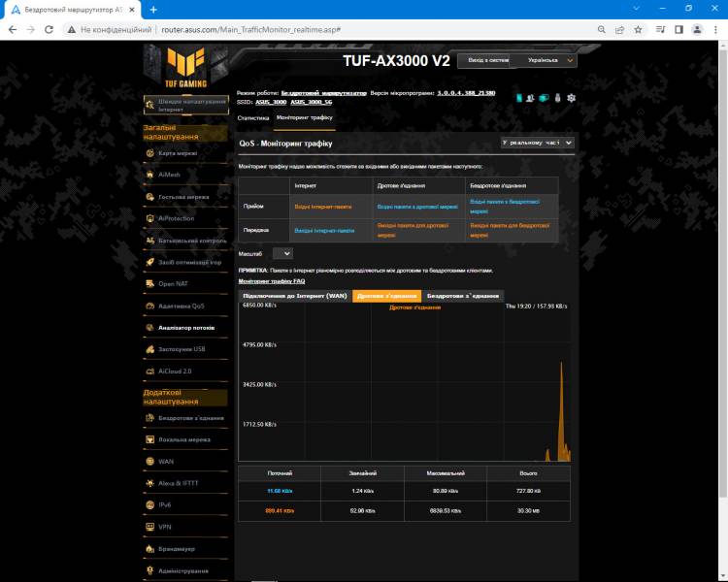Start Швидке налаштування Інтернет wizard
Screen dimensions: 728x582
pos(186,105)
